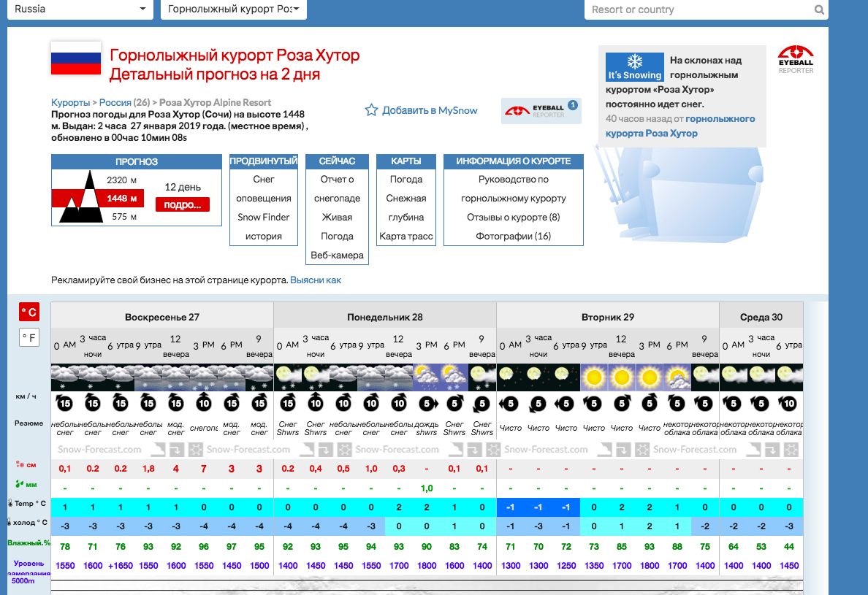Click the Eyeball Reporter logo at top right
The width and height of the screenshot is (868, 595).
pos(796,59)
